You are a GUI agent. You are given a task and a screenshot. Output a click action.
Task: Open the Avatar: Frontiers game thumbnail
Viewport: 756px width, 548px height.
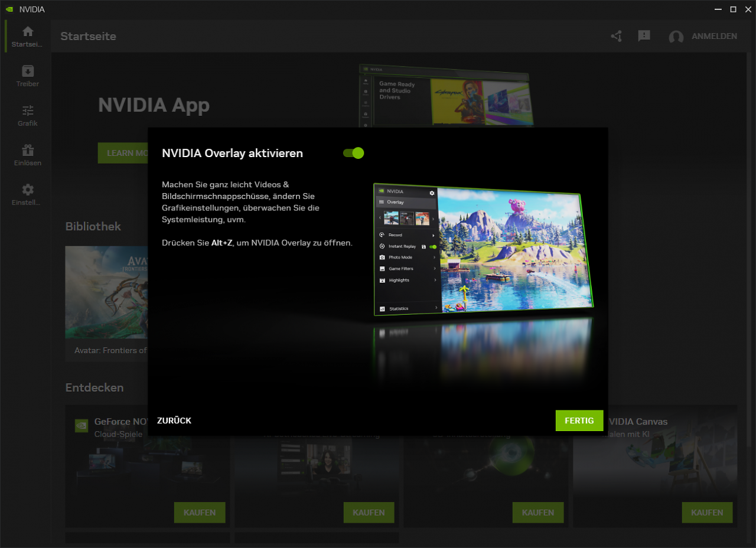click(x=106, y=292)
